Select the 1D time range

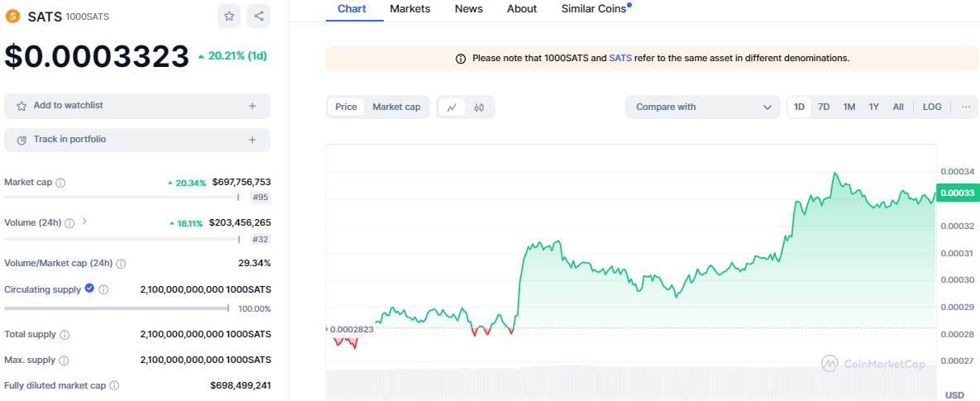point(800,107)
